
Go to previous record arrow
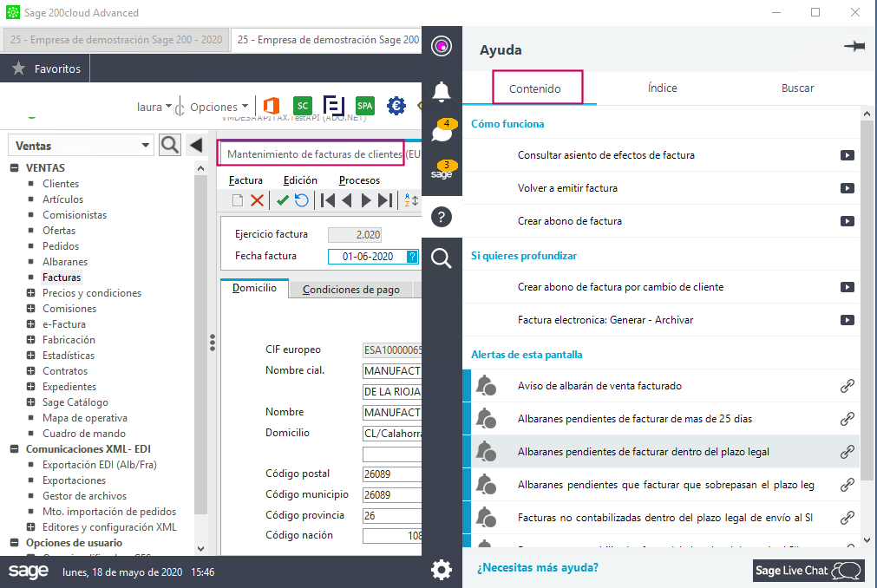click(x=347, y=200)
